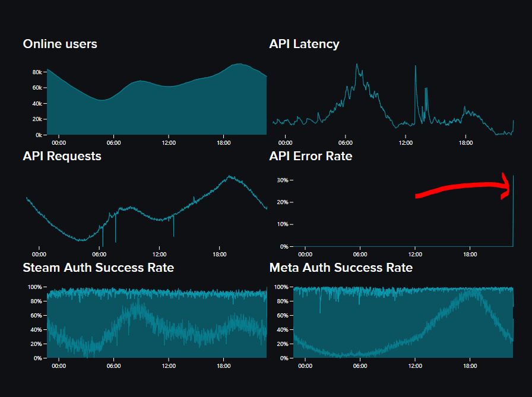Screen dimensions: 532x397
Task: Select 0% label on API Error Rate axis
Action: tap(284, 246)
